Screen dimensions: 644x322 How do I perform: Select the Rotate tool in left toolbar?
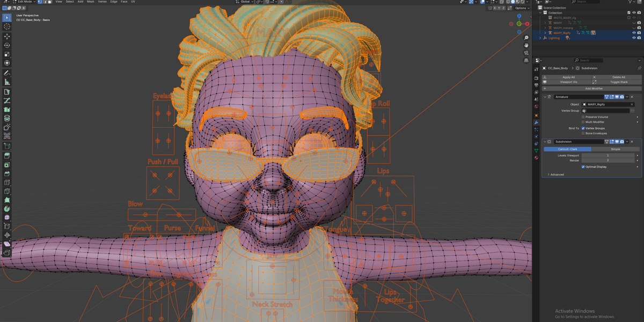click(x=7, y=46)
